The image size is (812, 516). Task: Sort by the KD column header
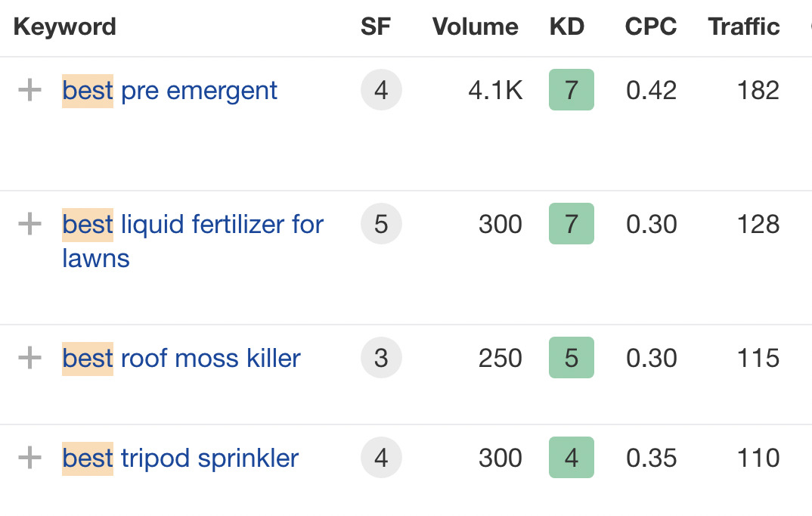566,26
